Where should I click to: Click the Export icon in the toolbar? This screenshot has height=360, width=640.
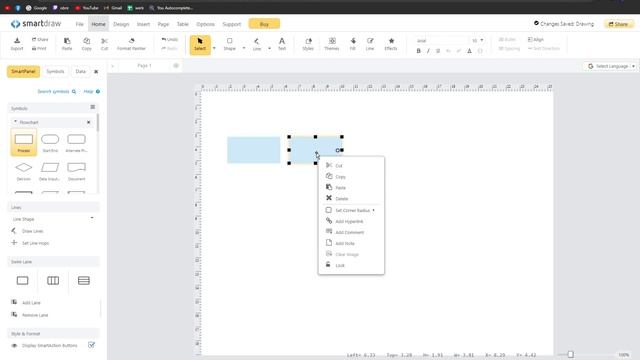(x=17, y=44)
